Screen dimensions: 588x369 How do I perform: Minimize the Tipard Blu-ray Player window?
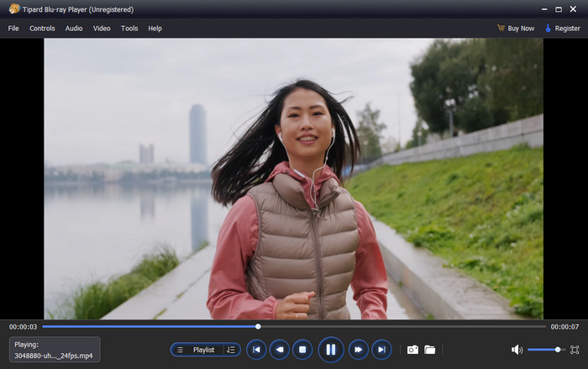[544, 9]
